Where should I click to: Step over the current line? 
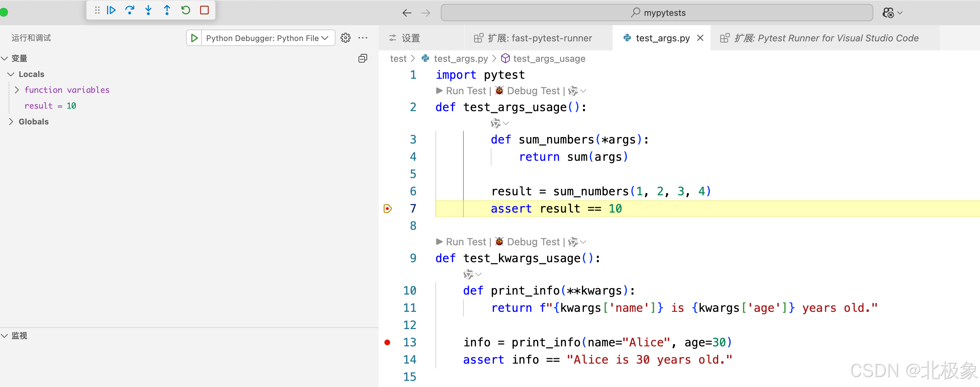(x=130, y=10)
